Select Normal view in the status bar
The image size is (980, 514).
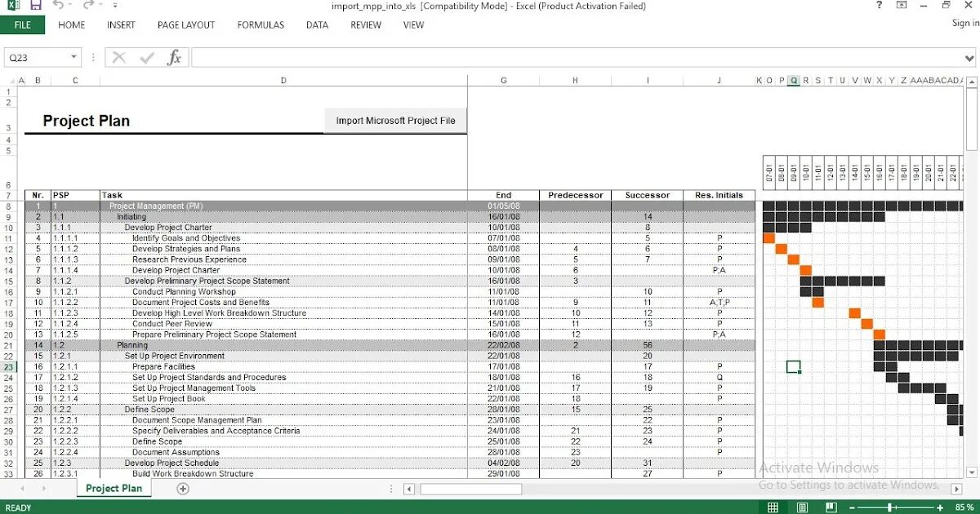point(773,507)
